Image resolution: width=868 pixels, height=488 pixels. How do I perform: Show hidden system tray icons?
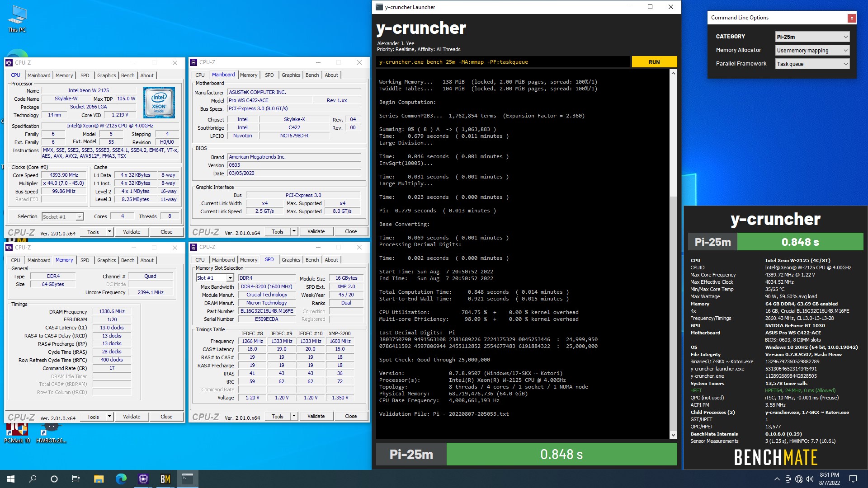coord(777,479)
